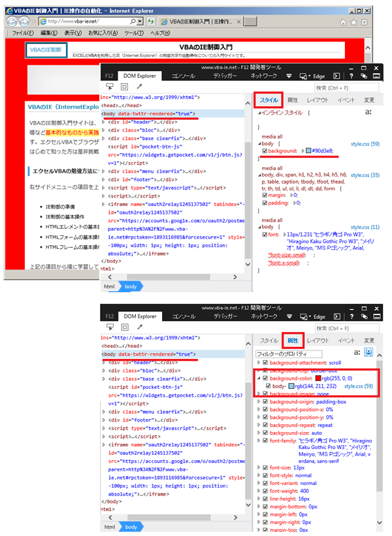Toggle user styles icon in lower 属性 pane

pyautogui.click(x=368, y=352)
